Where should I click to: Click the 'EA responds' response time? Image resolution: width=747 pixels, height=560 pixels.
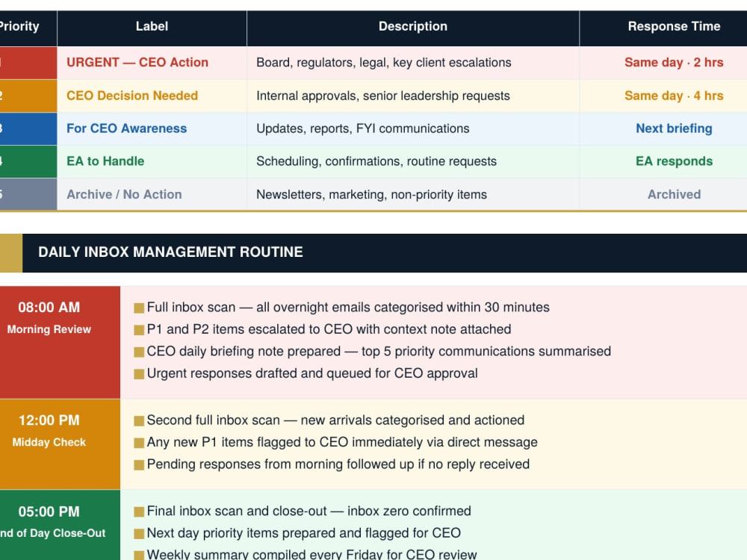674,161
